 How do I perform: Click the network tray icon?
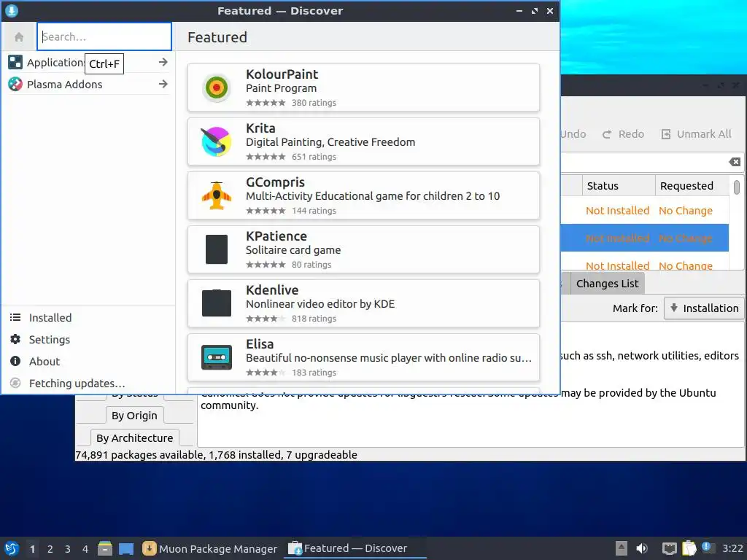(670, 548)
